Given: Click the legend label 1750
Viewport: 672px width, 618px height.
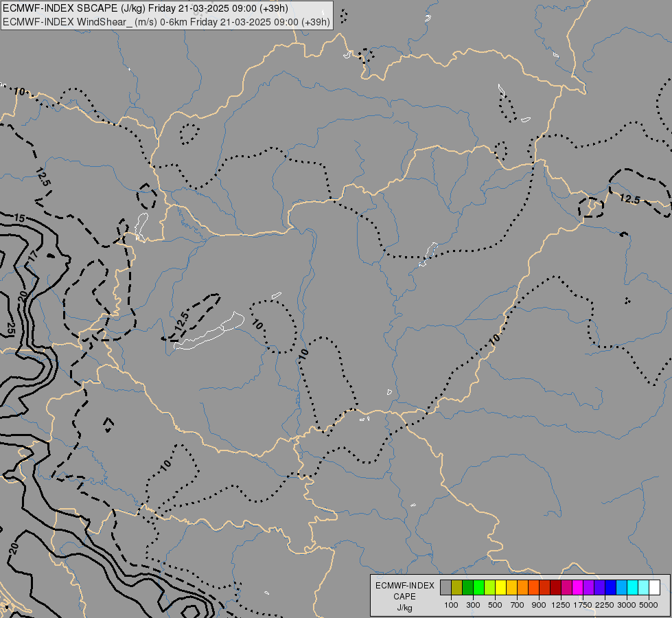Looking at the screenshot, I should [583, 605].
